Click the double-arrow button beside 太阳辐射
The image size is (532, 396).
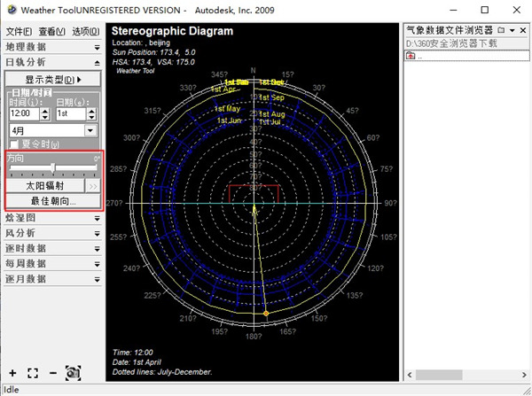[x=93, y=187]
